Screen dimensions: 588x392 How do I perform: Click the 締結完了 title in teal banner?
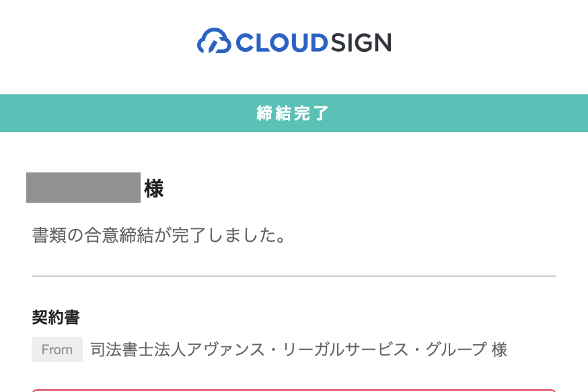point(293,113)
